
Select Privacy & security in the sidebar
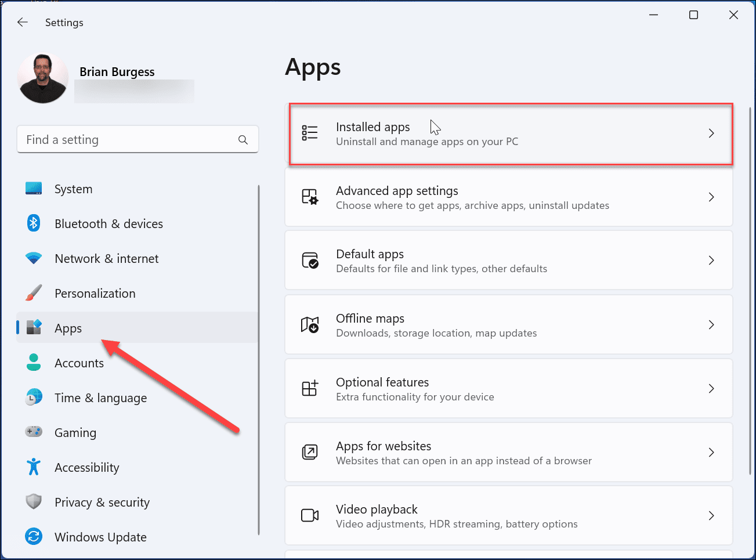102,502
